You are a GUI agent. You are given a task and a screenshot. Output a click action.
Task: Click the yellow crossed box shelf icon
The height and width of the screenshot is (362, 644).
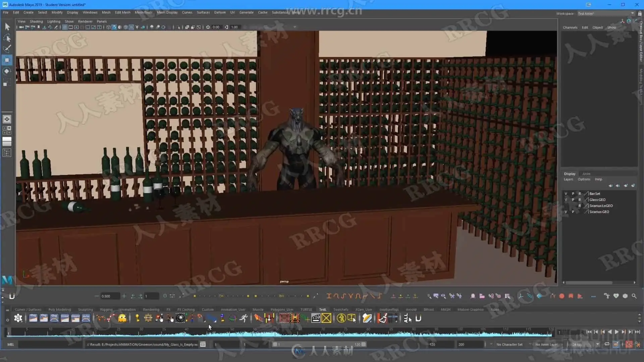[326, 318]
